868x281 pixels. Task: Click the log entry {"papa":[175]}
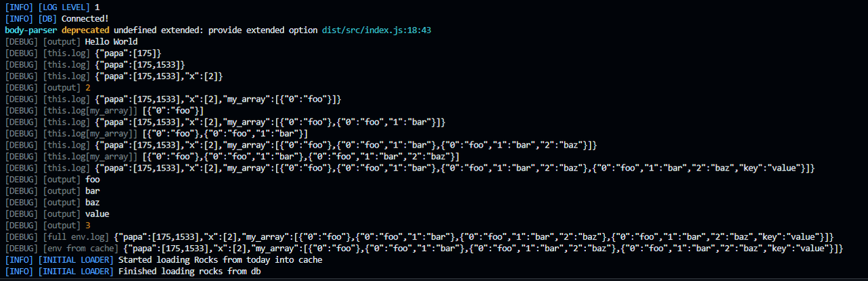tap(128, 53)
